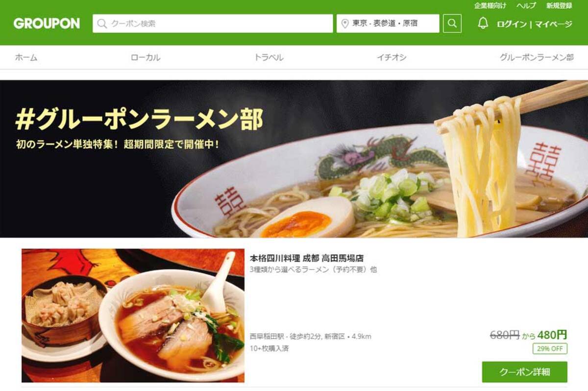This screenshot has width=588, height=391.
Task: Open the 東京・表参道・原宿 location selector
Action: (x=388, y=24)
